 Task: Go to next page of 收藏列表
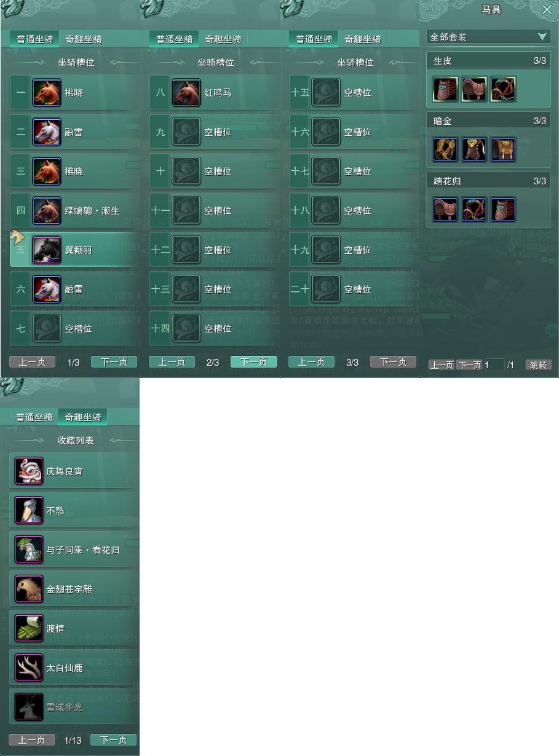point(113,740)
